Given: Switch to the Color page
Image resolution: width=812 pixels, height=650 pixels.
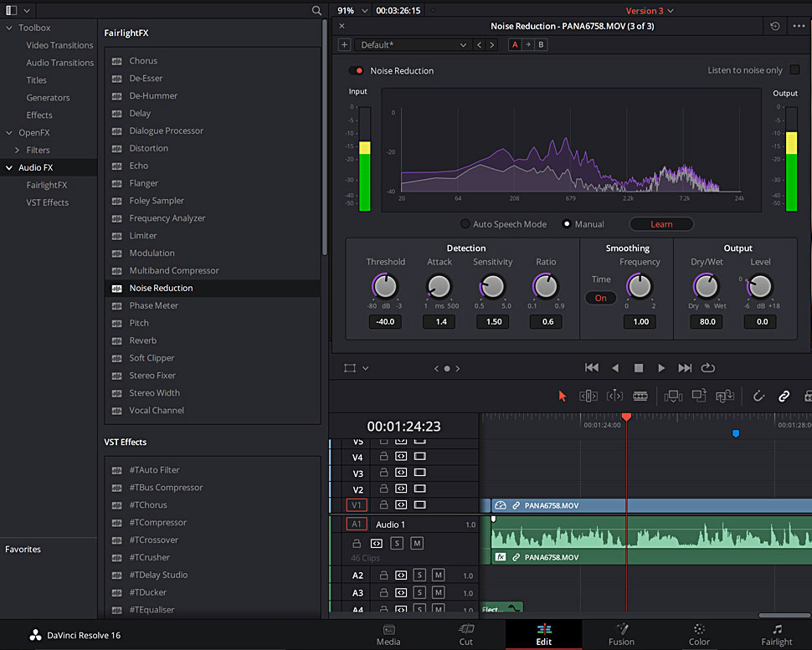Looking at the screenshot, I should 699,635.
